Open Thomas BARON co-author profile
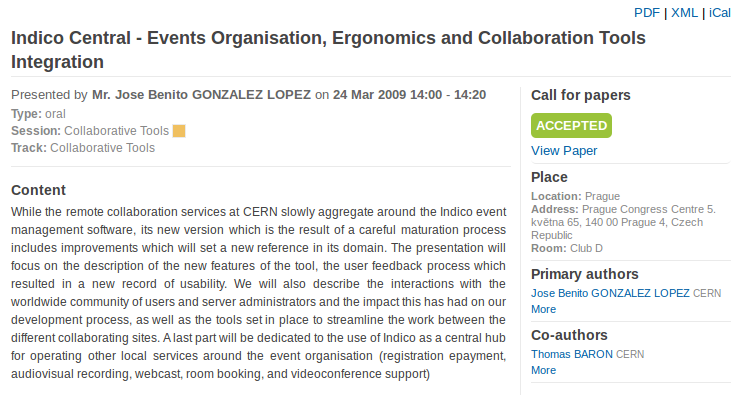740x395 pixels. pos(572,354)
